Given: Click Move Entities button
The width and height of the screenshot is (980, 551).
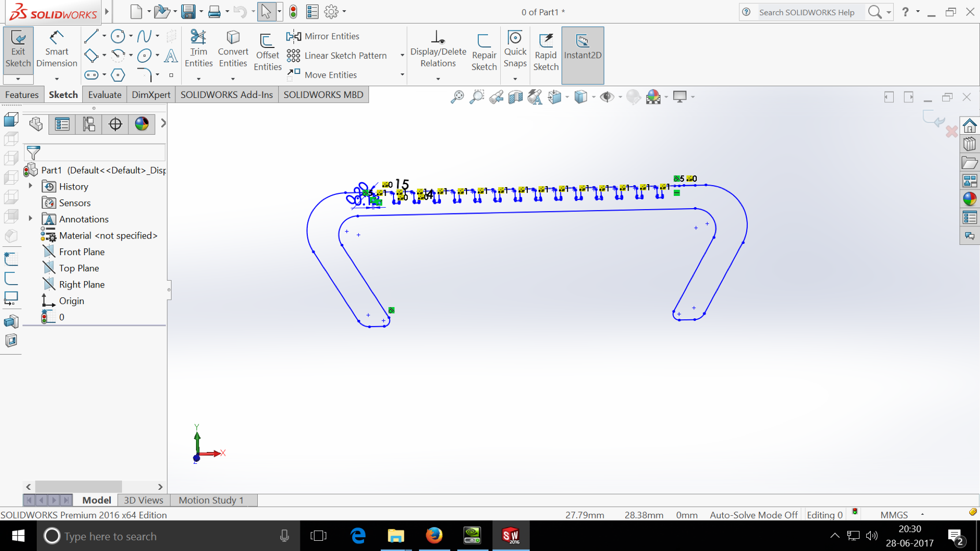Looking at the screenshot, I should (x=321, y=75).
